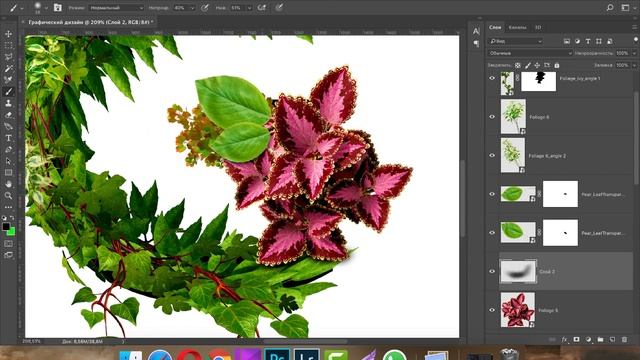This screenshot has width=640, height=360.
Task: Filter layers by shape layers
Action: [599, 41]
